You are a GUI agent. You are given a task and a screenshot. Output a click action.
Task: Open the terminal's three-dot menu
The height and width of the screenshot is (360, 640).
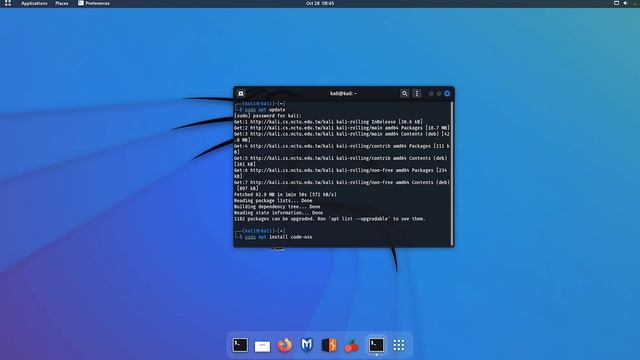coord(417,93)
